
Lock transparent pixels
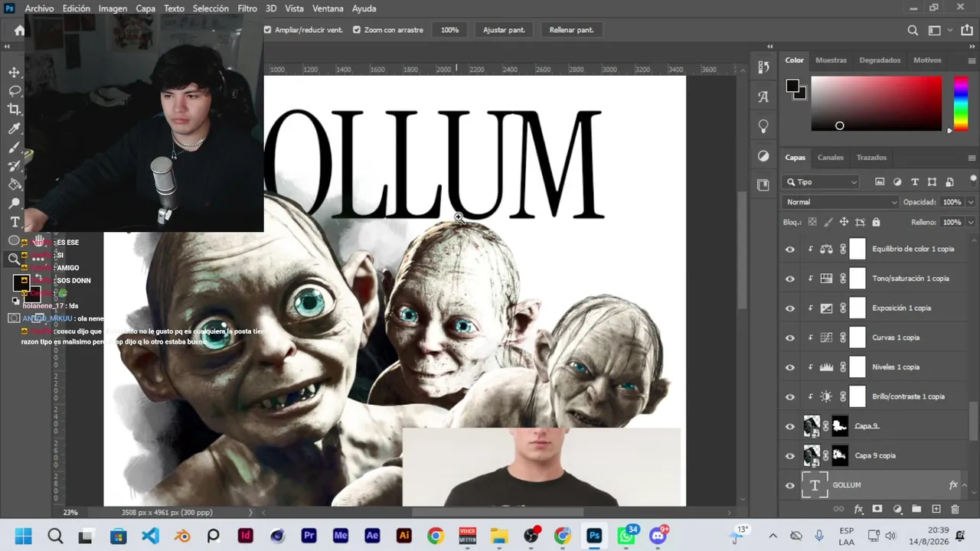(812, 222)
